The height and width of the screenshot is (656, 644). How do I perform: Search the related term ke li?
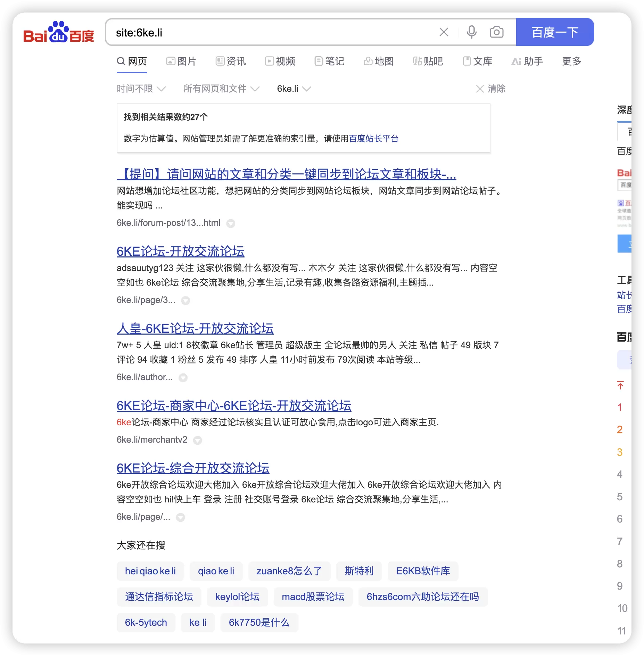[198, 623]
